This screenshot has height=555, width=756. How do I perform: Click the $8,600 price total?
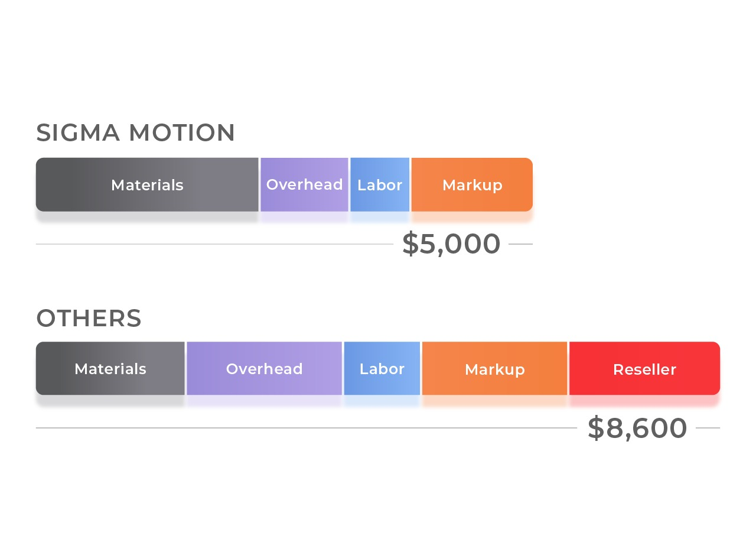(x=637, y=428)
